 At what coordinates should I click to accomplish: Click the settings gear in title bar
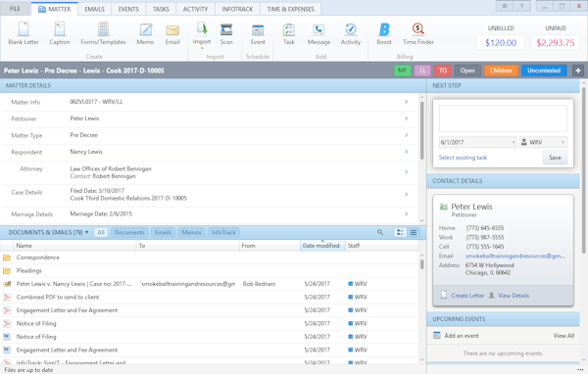coord(505,6)
